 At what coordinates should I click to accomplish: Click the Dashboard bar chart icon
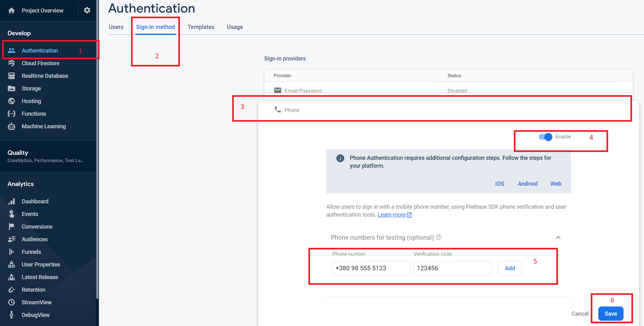coord(11,201)
